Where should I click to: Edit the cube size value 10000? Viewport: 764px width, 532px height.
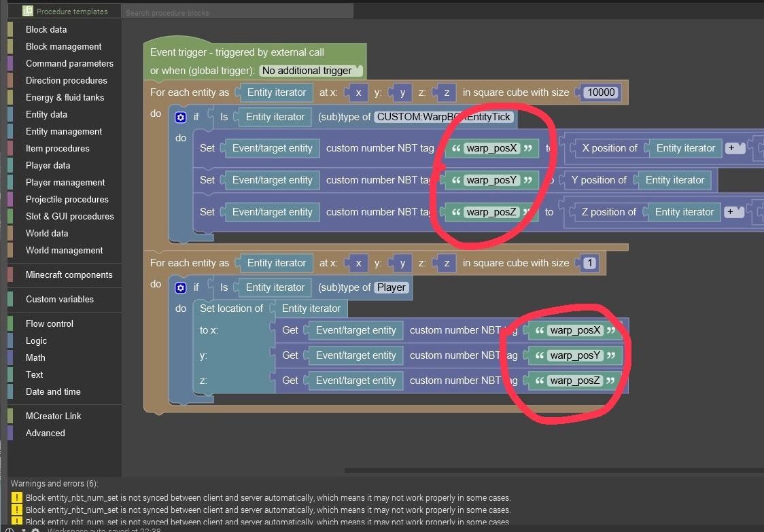601,92
